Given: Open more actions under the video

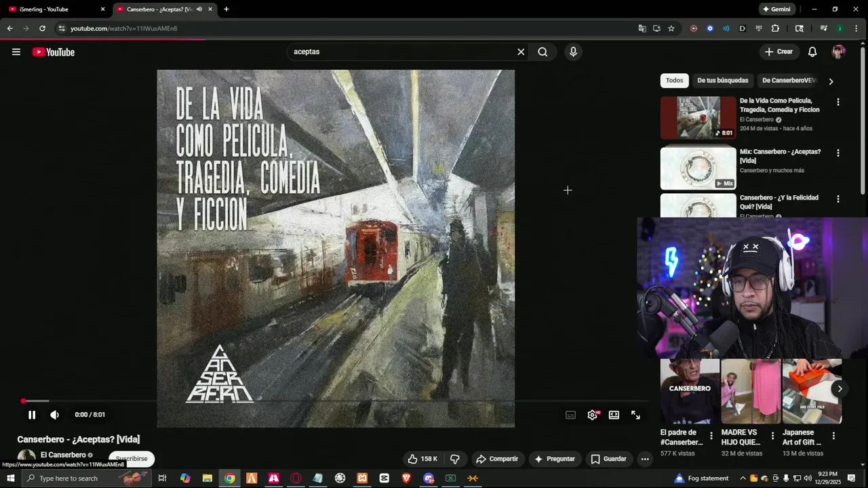Looking at the screenshot, I should click(645, 459).
